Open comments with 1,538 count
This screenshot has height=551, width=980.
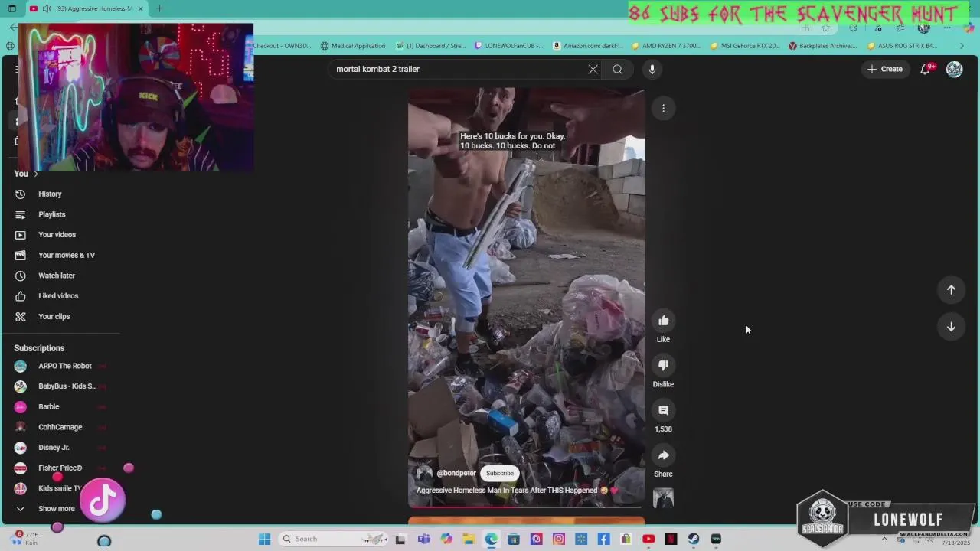663,410
